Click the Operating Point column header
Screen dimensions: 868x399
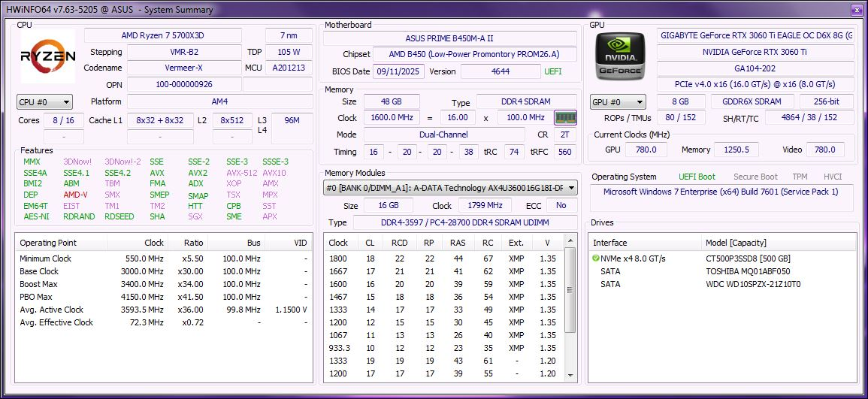tap(61, 243)
